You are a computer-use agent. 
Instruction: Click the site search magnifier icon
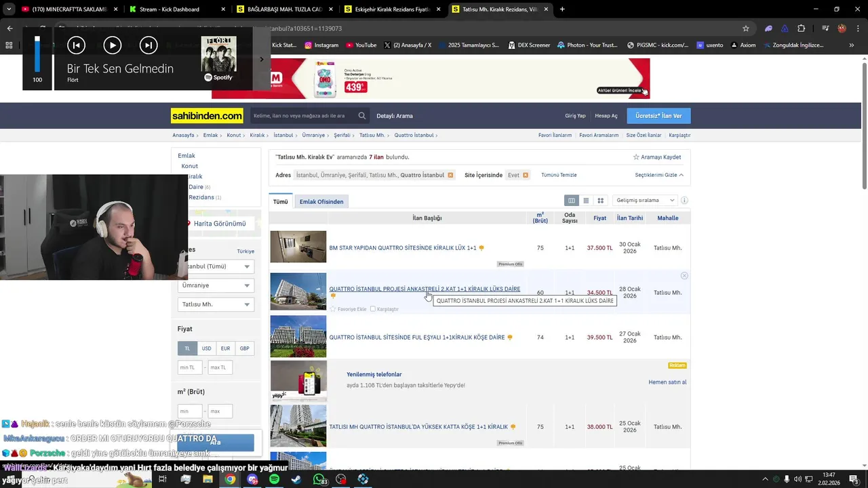point(362,116)
